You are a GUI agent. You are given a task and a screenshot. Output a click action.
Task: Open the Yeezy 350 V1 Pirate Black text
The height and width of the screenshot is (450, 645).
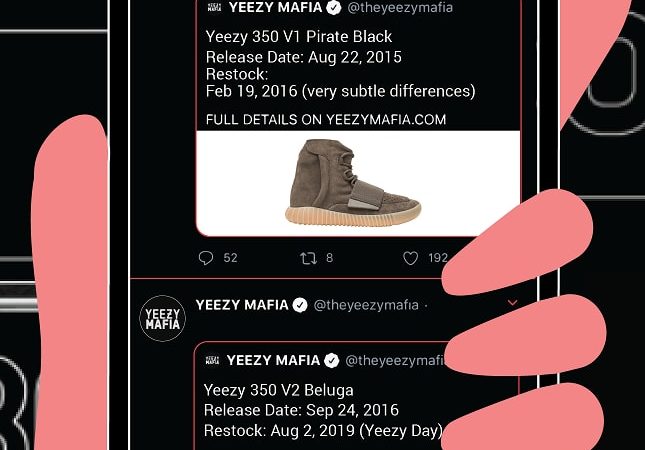tap(299, 37)
